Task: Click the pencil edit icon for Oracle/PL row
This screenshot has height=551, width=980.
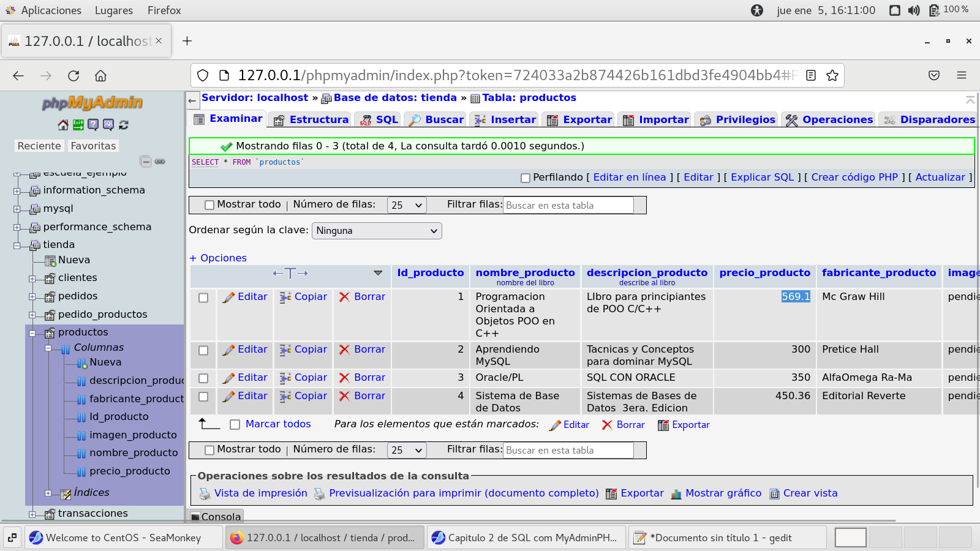Action: [228, 378]
